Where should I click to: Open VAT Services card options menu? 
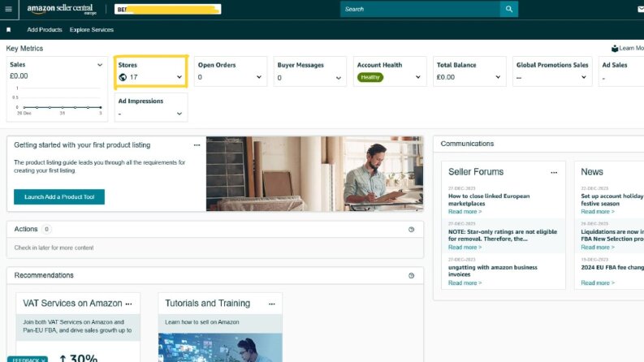tap(128, 304)
